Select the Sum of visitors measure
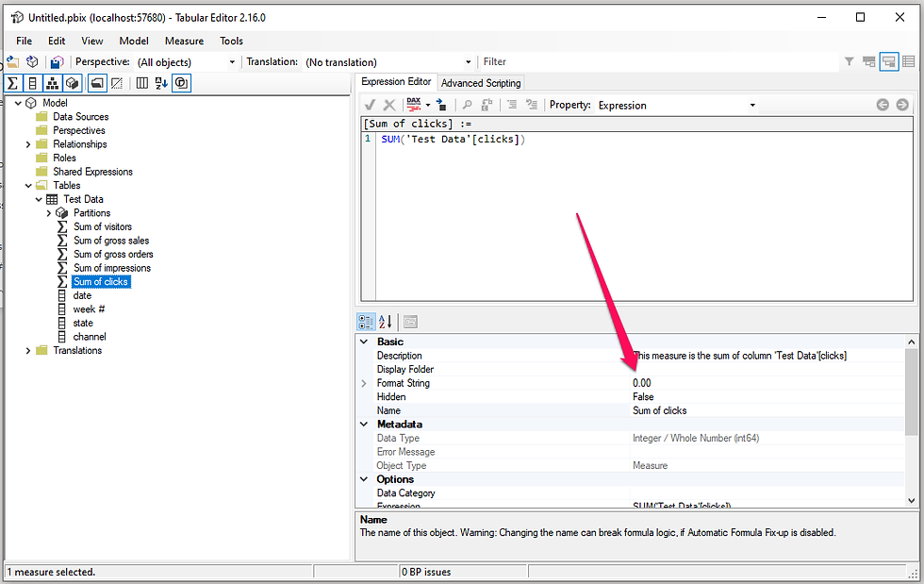Image resolution: width=924 pixels, height=584 pixels. 103,226
